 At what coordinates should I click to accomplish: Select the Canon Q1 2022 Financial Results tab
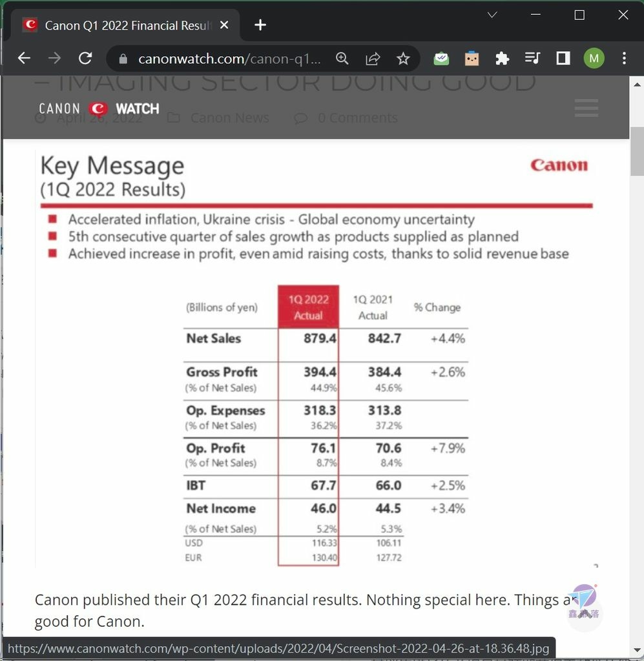click(125, 25)
